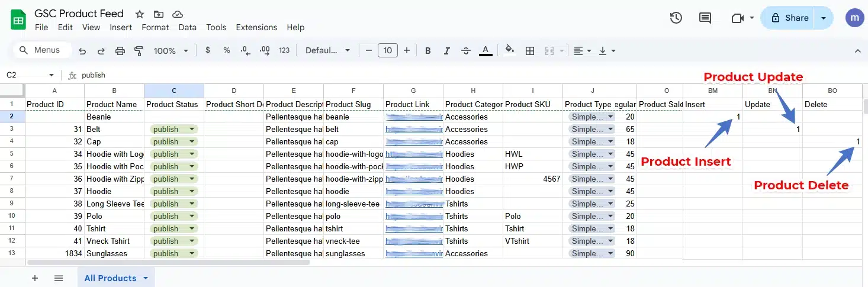Select the paint format roller icon

[139, 51]
